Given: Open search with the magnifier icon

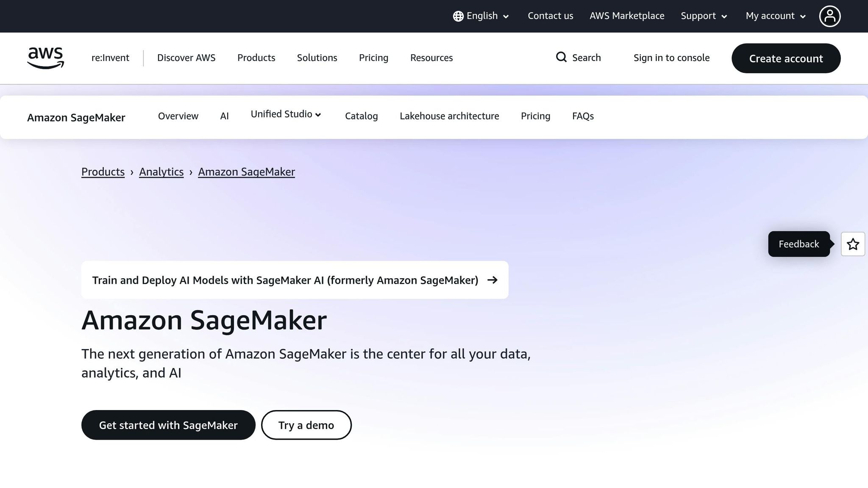Looking at the screenshot, I should [561, 57].
